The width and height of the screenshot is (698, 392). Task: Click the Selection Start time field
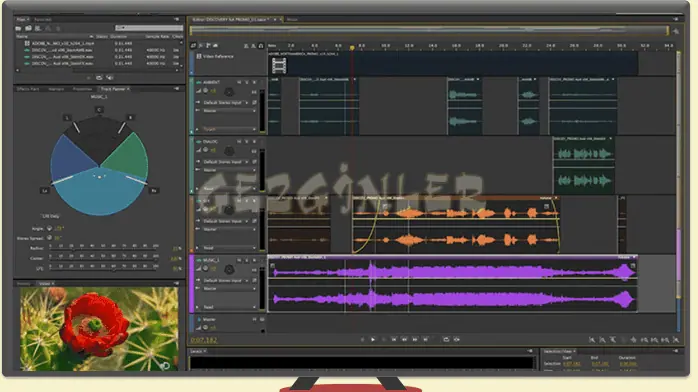571,364
